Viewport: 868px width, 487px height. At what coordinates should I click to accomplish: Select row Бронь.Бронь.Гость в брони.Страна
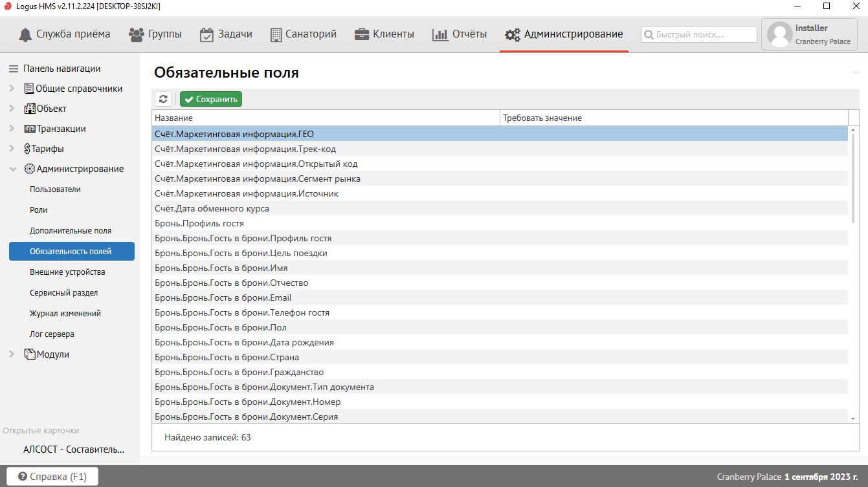point(500,357)
